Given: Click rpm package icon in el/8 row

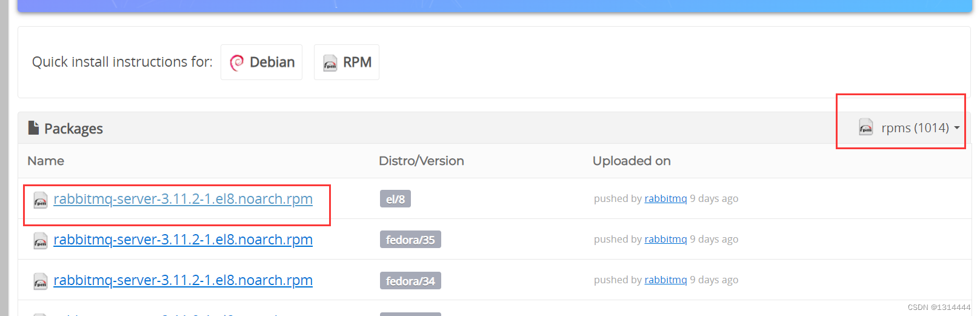Looking at the screenshot, I should coord(41,200).
